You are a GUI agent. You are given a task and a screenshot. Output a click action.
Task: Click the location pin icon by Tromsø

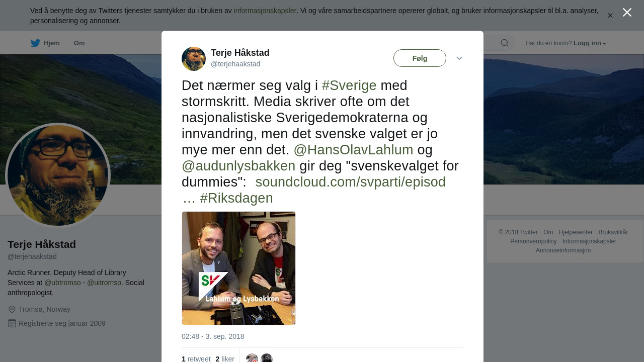click(x=12, y=310)
